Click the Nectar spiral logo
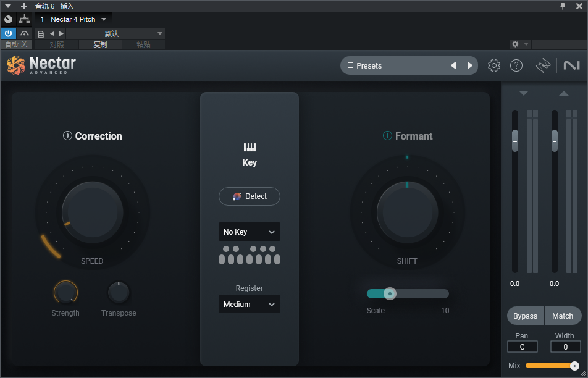Screen dimensions: 588x378 (x=16, y=65)
